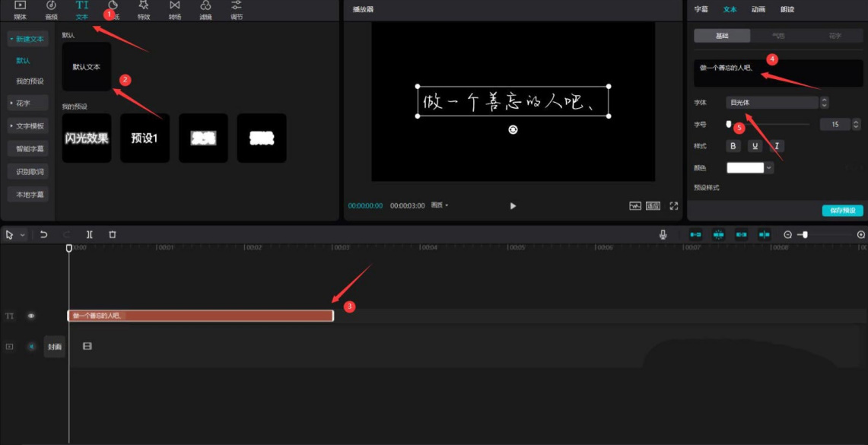The image size is (868, 445).
Task: Delete selected clip with trash icon
Action: tap(113, 235)
